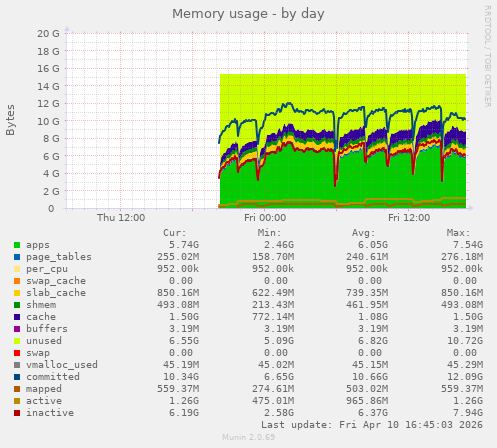This screenshot has height=448, width=497.
Task: Click the per_cpu pale yellow swatch
Action: [17, 269]
